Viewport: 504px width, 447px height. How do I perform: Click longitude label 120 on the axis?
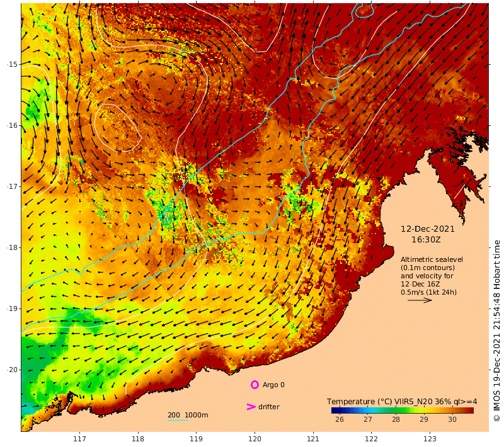255,439
